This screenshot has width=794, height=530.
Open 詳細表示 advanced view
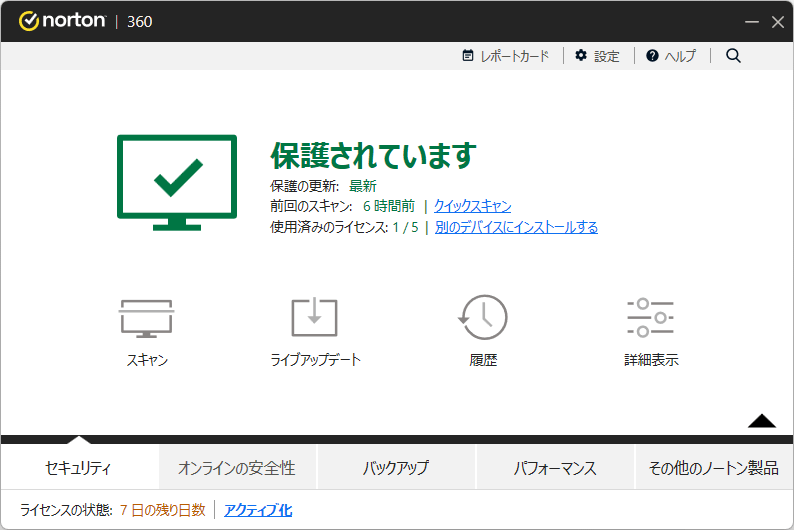point(651,332)
